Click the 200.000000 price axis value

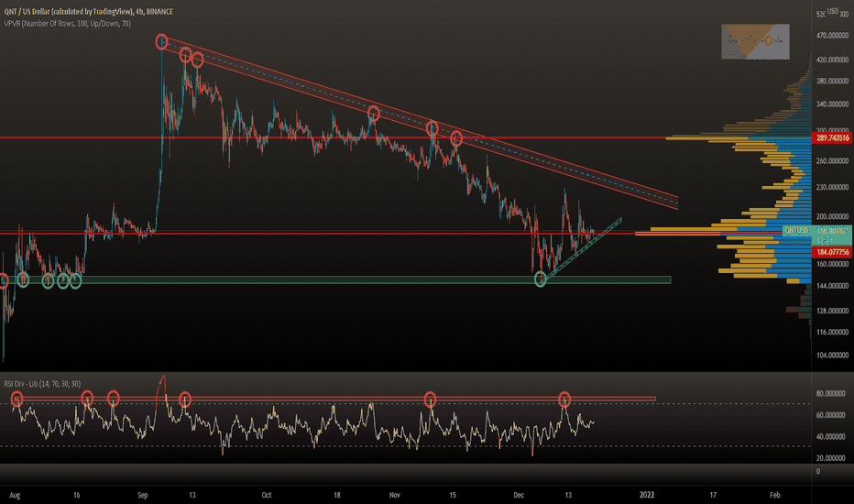(832, 216)
